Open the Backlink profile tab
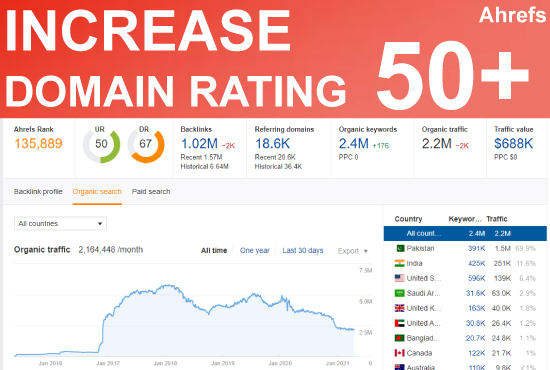The height and width of the screenshot is (370, 550). click(38, 191)
